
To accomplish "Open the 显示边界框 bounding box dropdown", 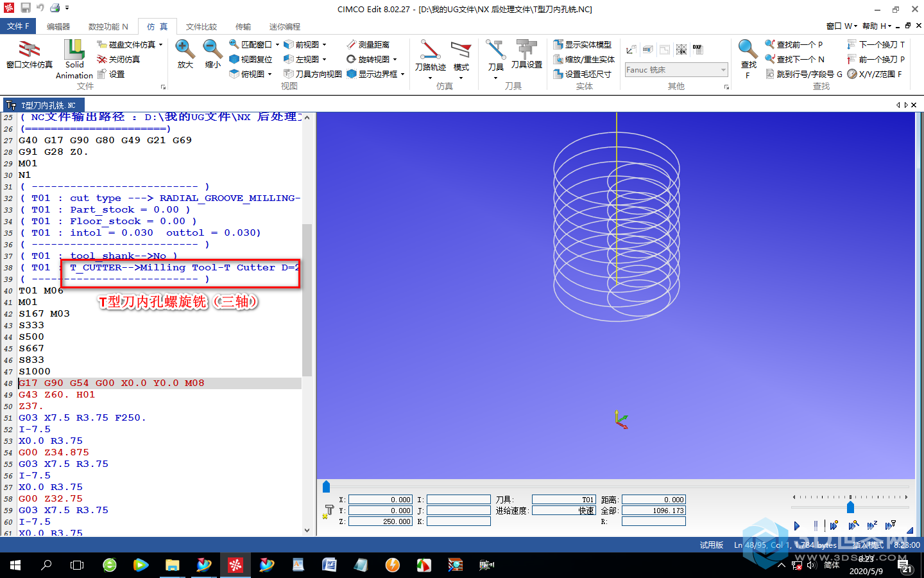I will pos(402,74).
